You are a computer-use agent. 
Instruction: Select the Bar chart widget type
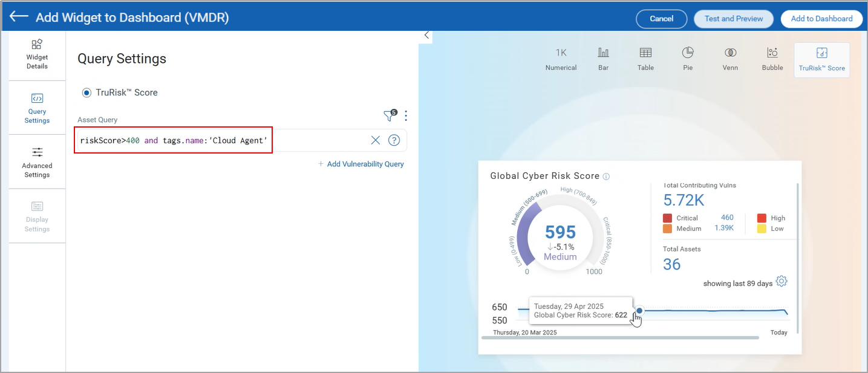click(603, 59)
